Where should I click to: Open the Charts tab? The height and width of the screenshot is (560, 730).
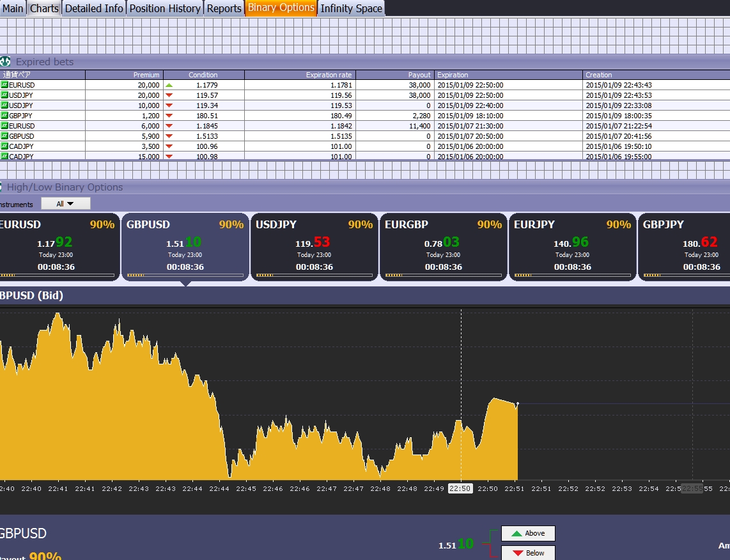tap(44, 8)
